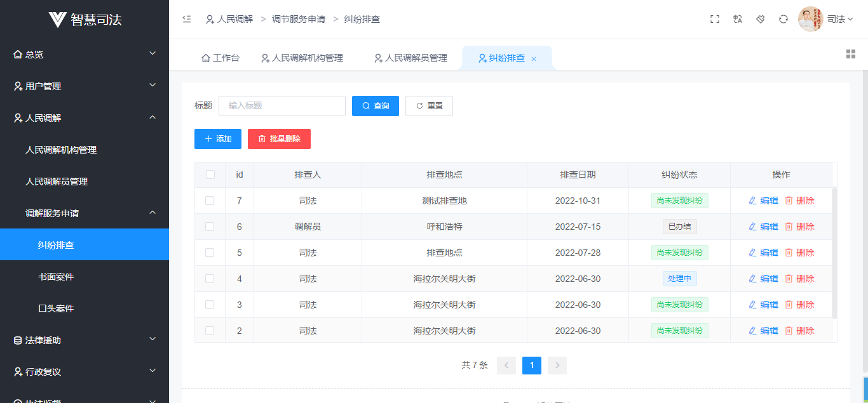Open the tab grid menu icon
Image resolution: width=868 pixels, height=403 pixels.
coord(851,54)
